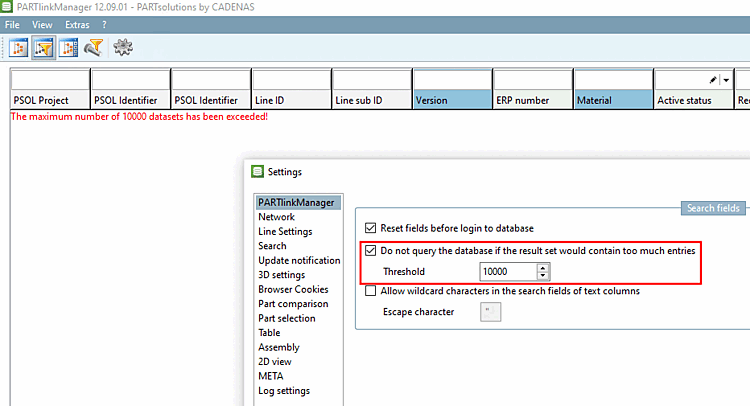Click the Search fields group label
750x406 pixels.
713,208
